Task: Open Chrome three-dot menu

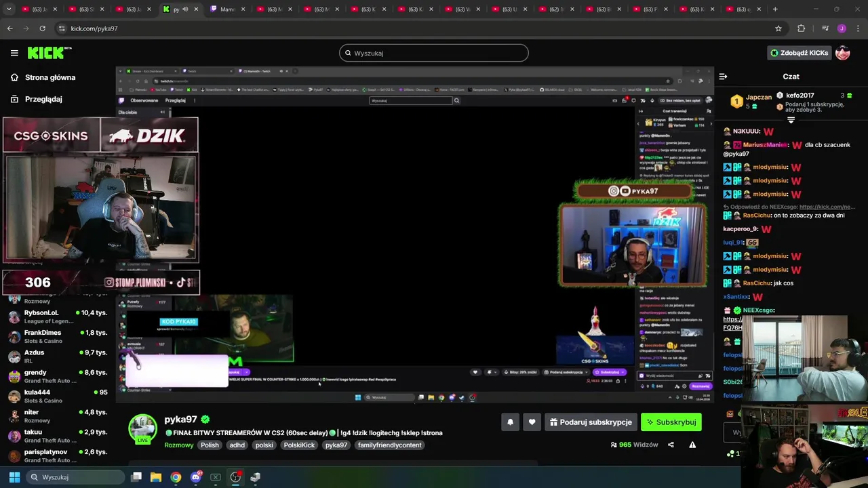Action: pos(859,28)
